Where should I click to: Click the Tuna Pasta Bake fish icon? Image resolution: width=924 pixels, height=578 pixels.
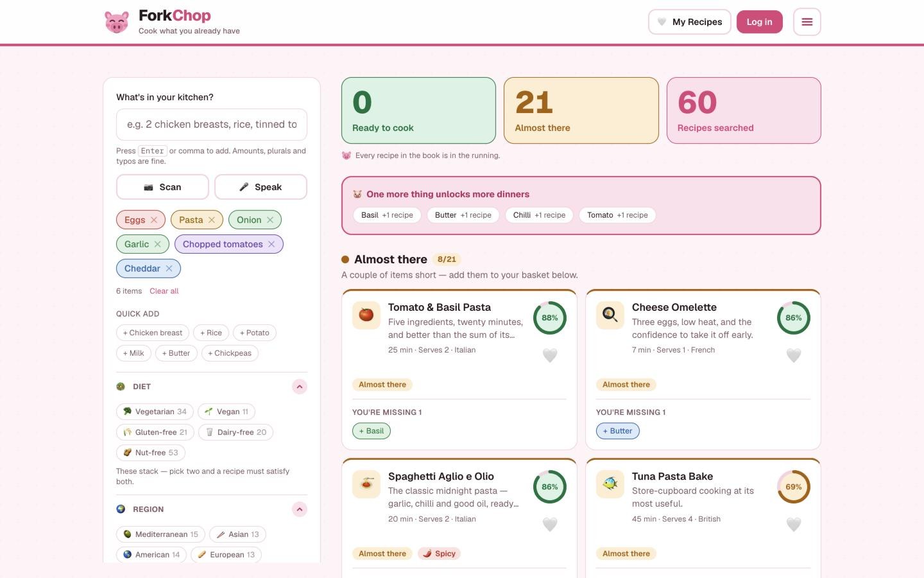(x=610, y=484)
